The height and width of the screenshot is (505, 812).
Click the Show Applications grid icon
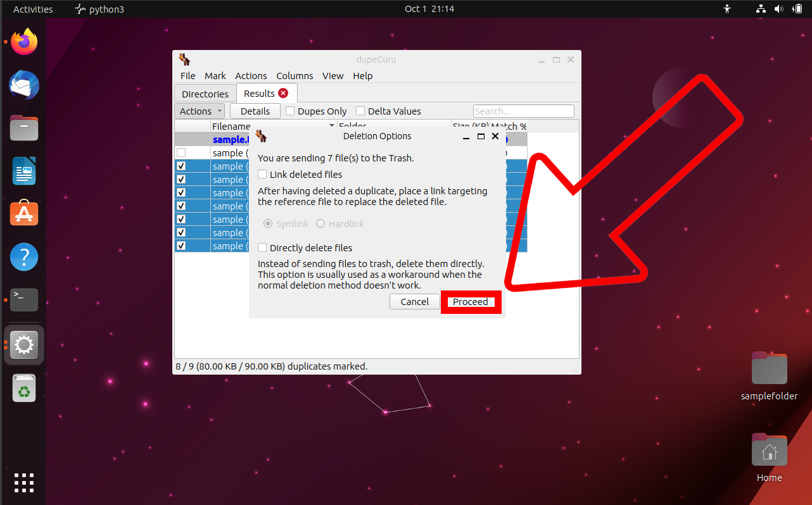(x=23, y=483)
